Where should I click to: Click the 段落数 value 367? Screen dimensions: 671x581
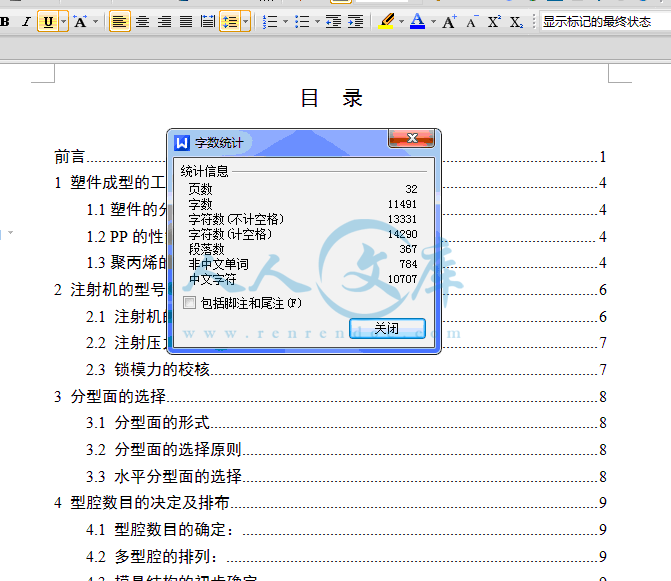pos(408,249)
